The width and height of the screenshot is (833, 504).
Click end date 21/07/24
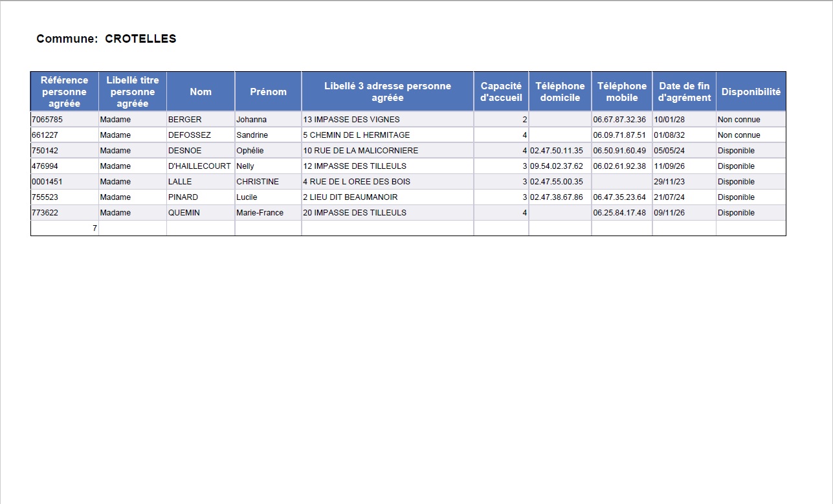[669, 197]
